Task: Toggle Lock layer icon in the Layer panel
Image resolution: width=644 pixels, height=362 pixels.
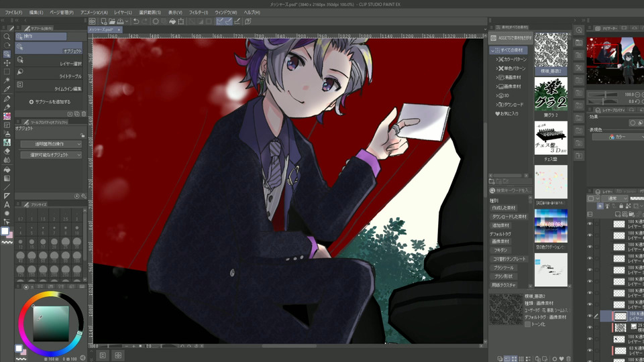Action: click(621, 206)
